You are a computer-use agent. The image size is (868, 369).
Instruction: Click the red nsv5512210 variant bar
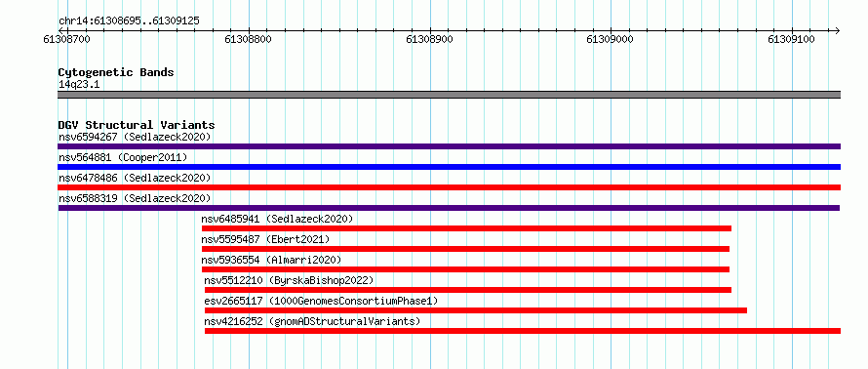468,290
